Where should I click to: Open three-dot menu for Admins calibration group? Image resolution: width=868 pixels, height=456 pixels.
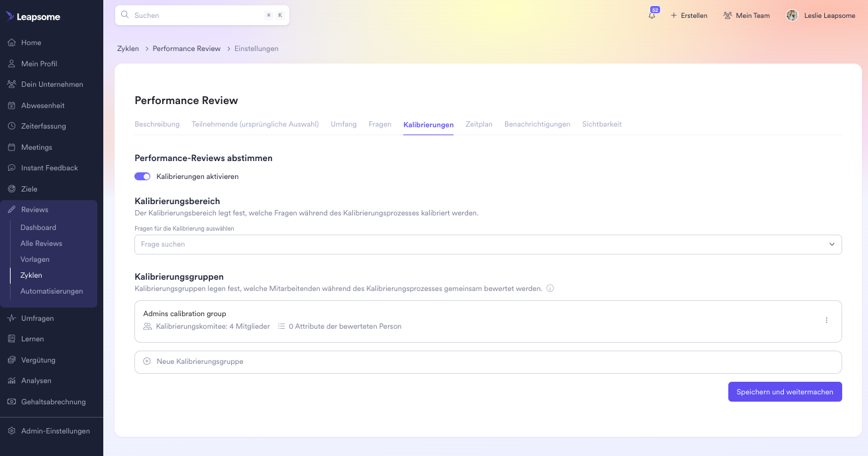[x=826, y=321]
